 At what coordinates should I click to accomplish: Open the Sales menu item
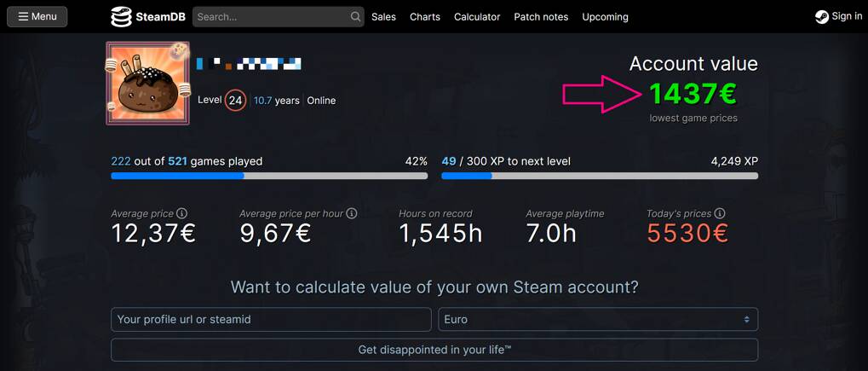click(x=383, y=16)
